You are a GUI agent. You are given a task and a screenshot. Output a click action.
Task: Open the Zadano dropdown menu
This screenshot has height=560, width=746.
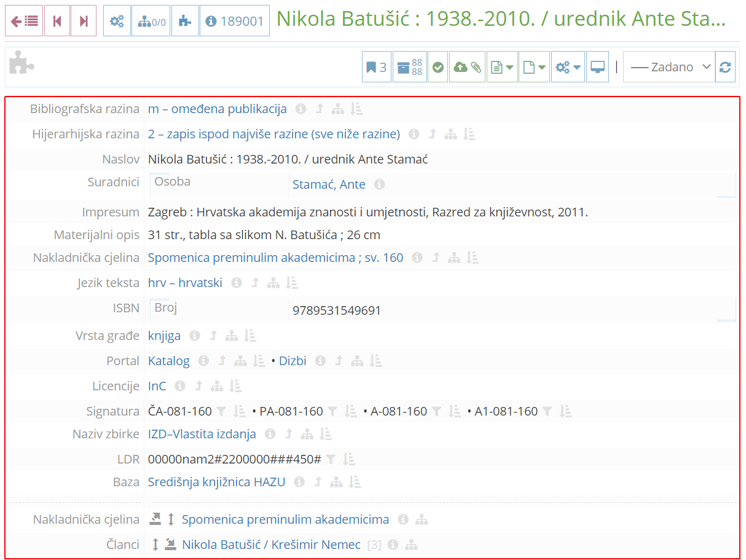pos(669,66)
